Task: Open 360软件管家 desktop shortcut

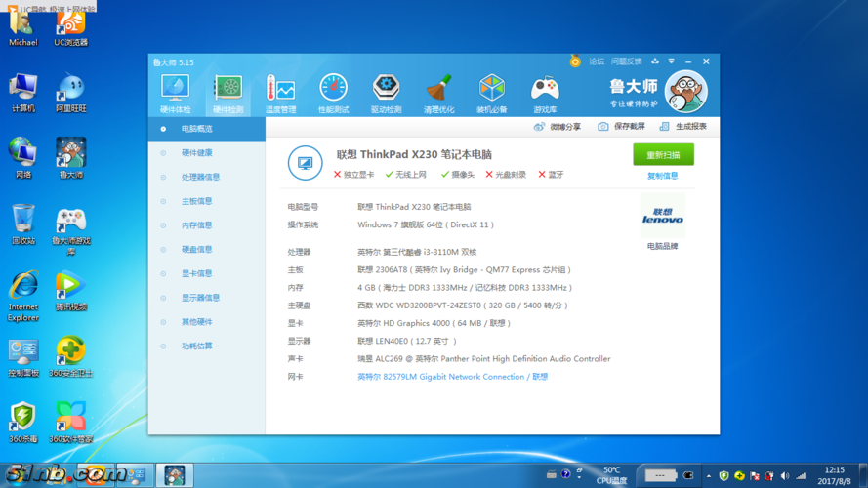Action: 71,424
